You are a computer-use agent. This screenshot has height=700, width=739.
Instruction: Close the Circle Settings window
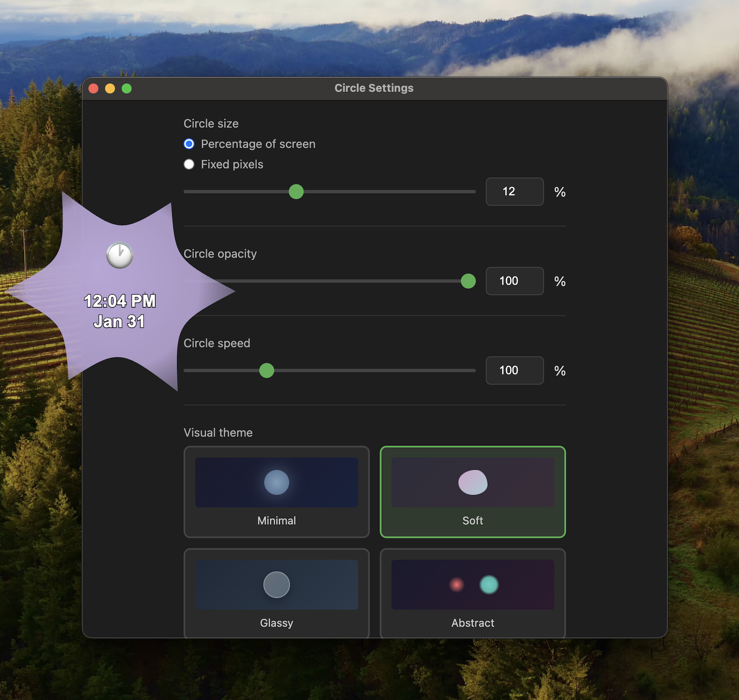pos(93,88)
